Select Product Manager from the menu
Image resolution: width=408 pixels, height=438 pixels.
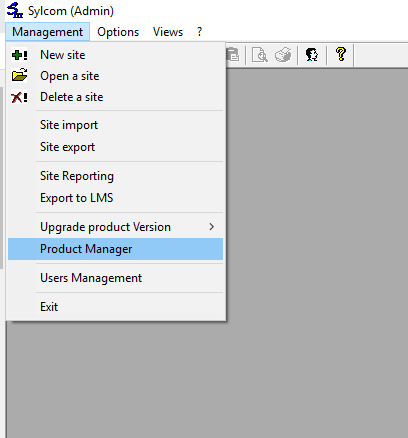[115, 249]
